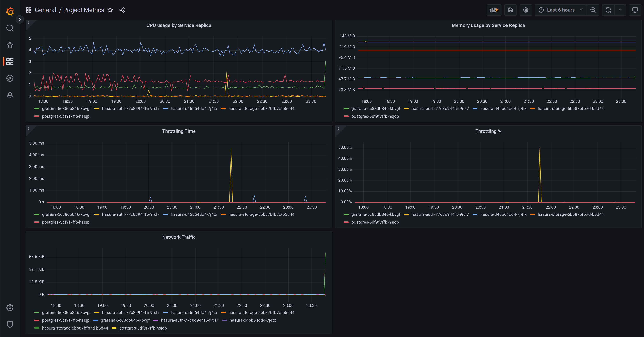
Task: Open the Explore view from the sidebar
Action: tap(10, 78)
